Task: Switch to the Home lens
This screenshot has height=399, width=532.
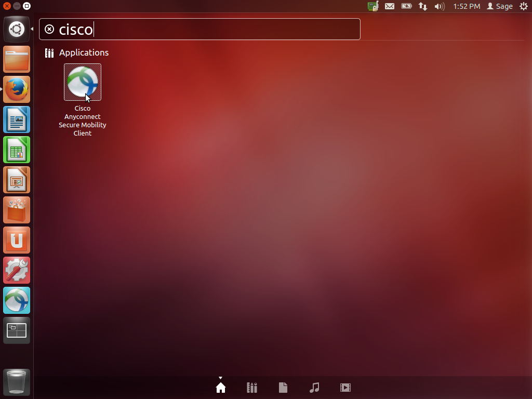Action: point(221,388)
